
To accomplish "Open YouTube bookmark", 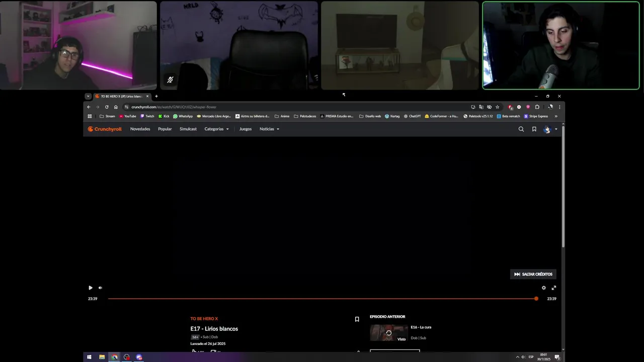I will pos(127,116).
